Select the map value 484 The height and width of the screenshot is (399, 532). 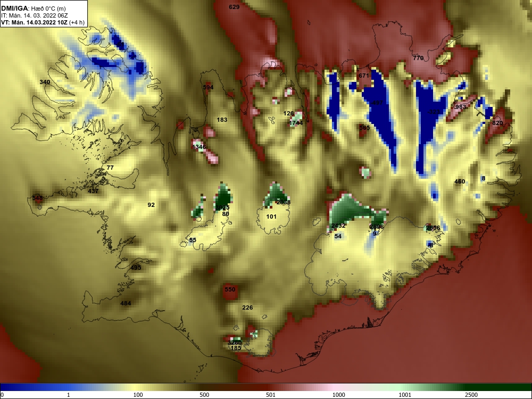(x=126, y=303)
